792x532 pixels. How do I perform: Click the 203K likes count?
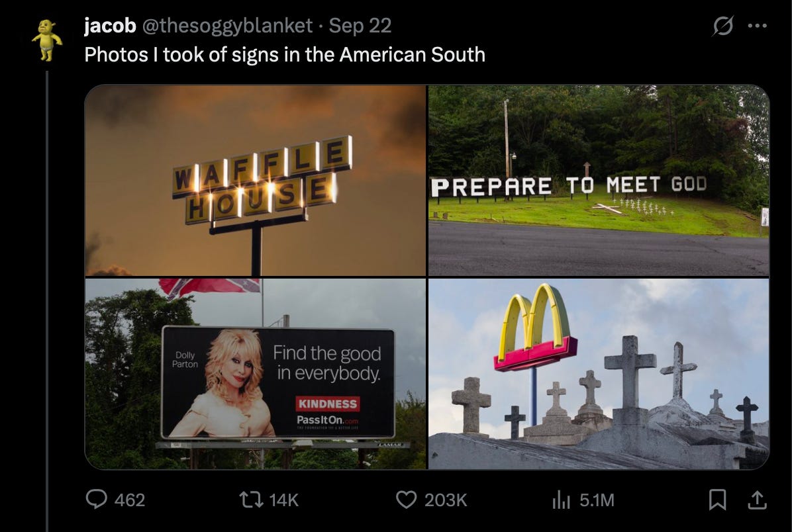(x=446, y=500)
